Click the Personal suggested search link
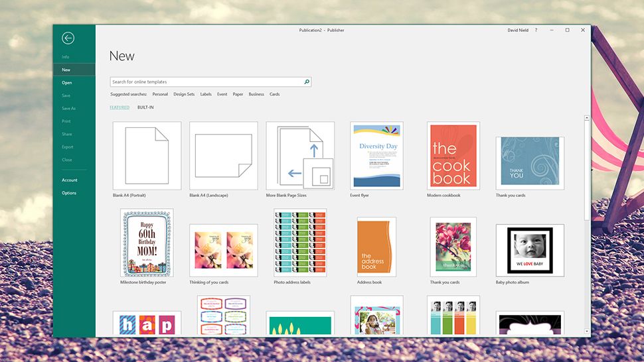 pos(160,94)
